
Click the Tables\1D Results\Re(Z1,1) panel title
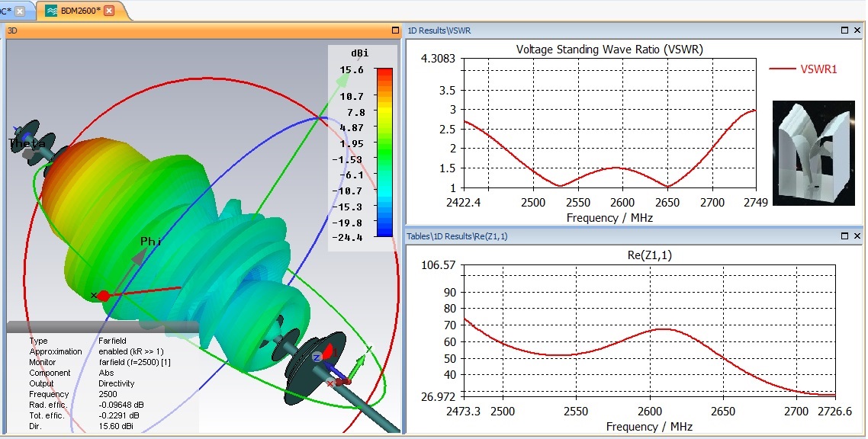pyautogui.click(x=457, y=236)
